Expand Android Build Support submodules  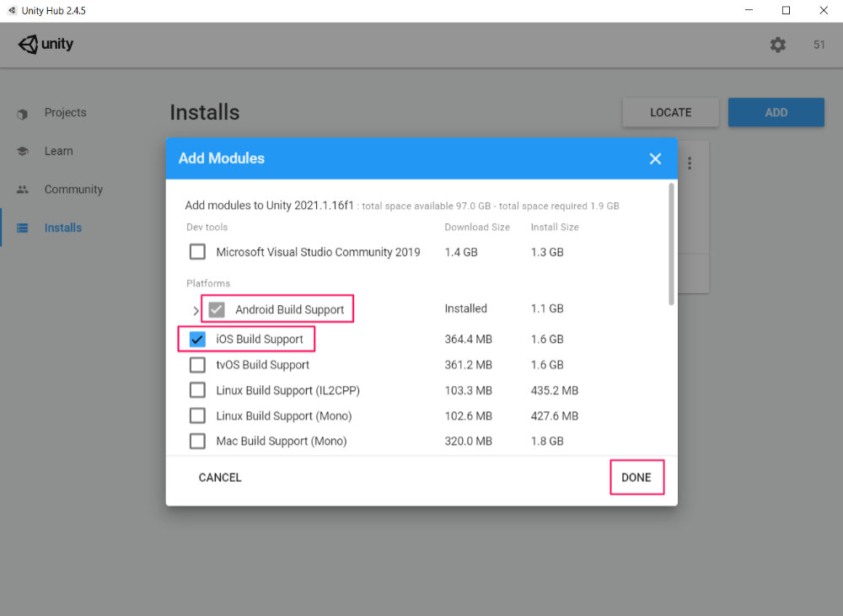tap(196, 311)
